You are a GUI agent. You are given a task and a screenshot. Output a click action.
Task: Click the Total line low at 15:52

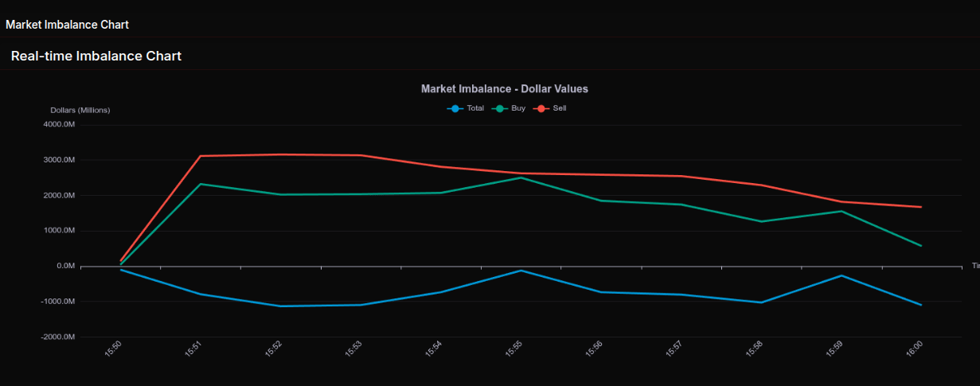pos(281,306)
